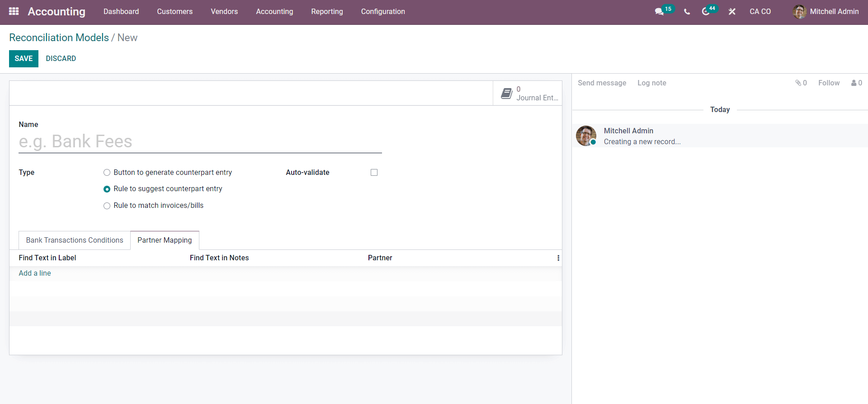Image resolution: width=868 pixels, height=404 pixels.
Task: Click 'Creating a new record...' message text
Action: (642, 142)
